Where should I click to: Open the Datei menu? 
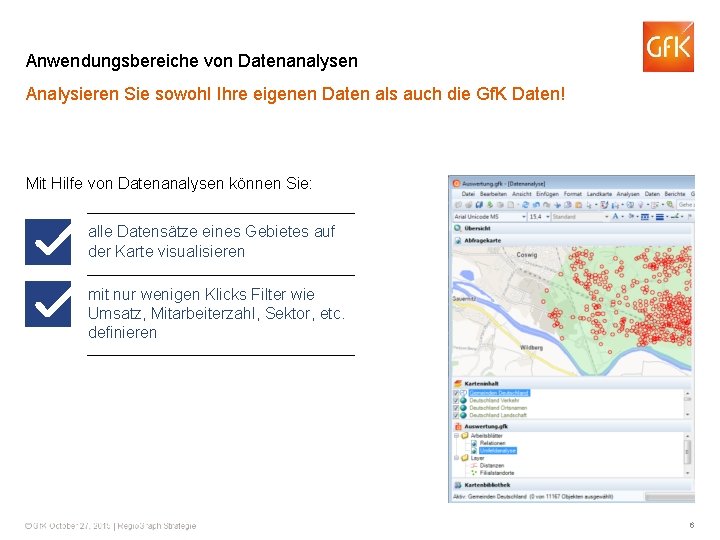pyautogui.click(x=468, y=194)
